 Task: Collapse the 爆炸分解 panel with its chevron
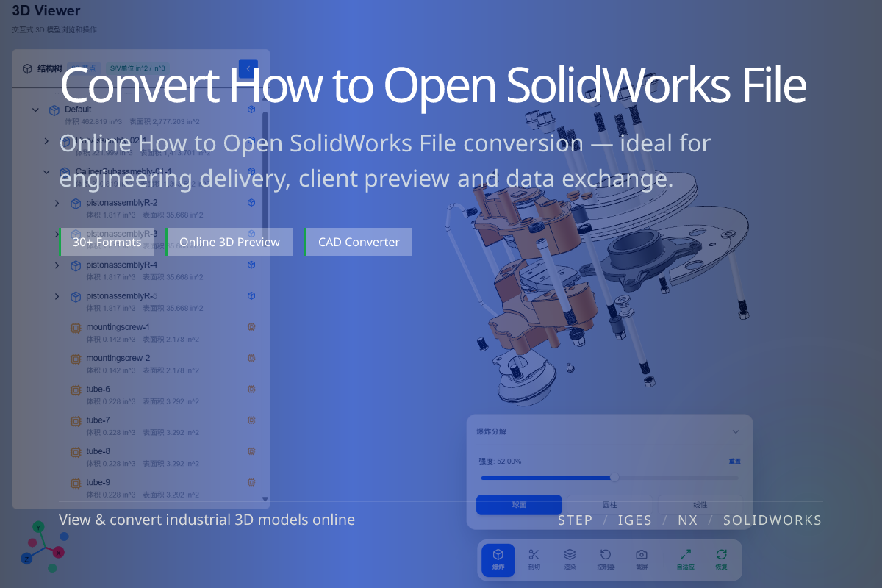(x=736, y=432)
